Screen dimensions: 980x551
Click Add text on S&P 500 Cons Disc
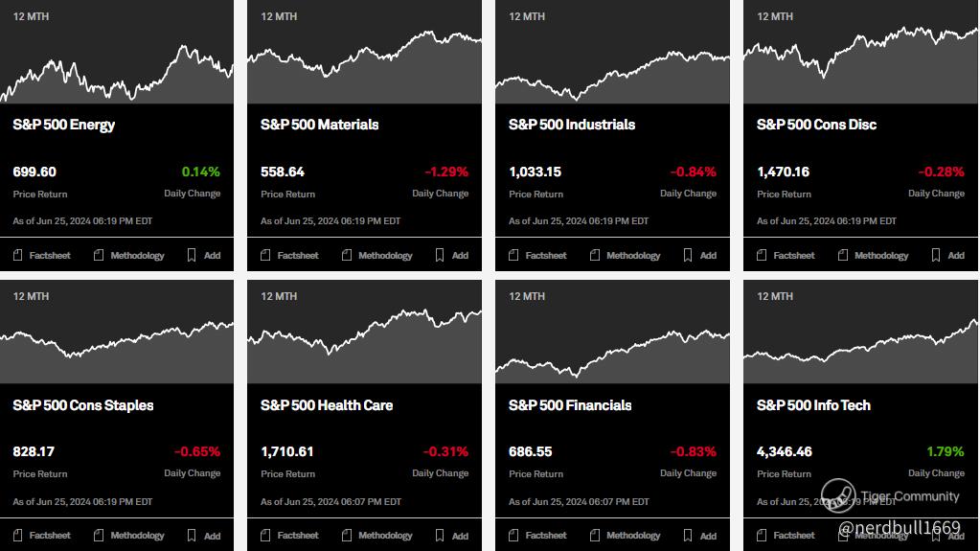click(x=956, y=256)
